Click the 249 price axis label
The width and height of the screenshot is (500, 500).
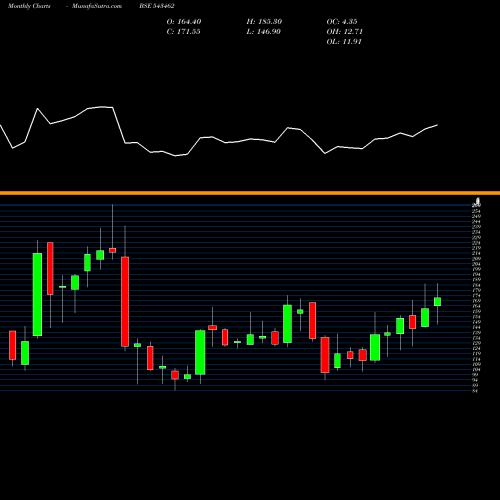(x=476, y=216)
